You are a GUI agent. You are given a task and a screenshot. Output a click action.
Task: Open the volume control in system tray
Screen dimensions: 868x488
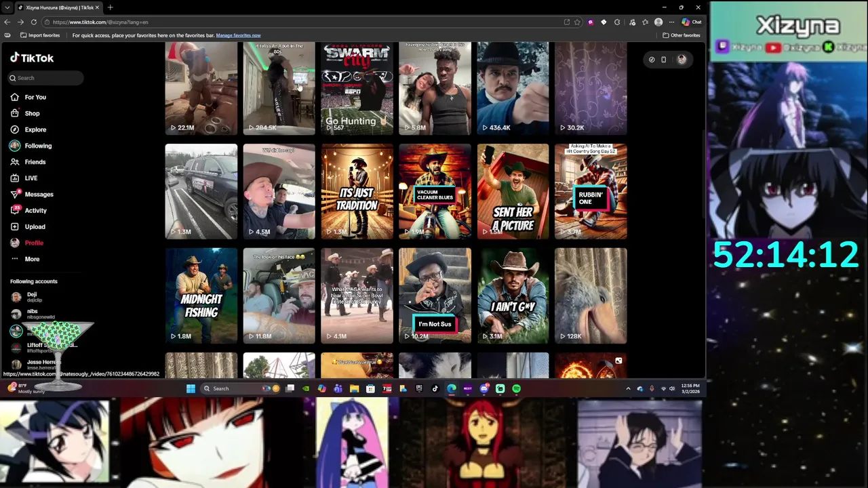pos(672,388)
